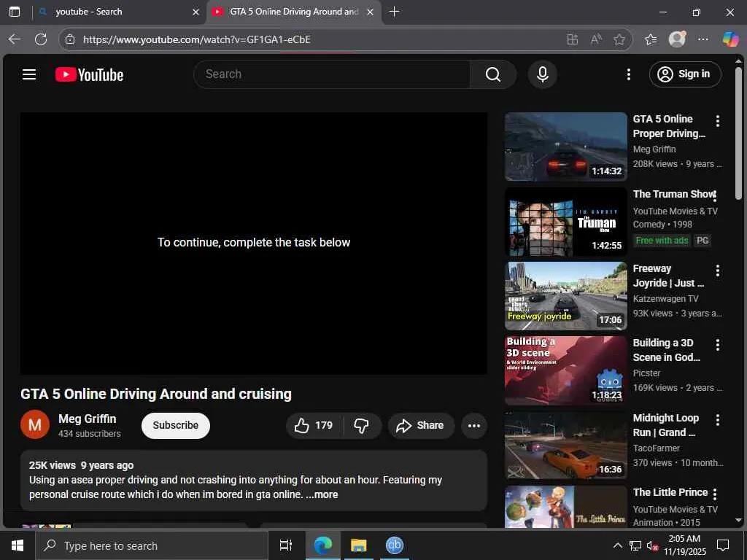Click the Windows taskbar search box
The width and height of the screenshot is (747, 560).
coord(152,545)
